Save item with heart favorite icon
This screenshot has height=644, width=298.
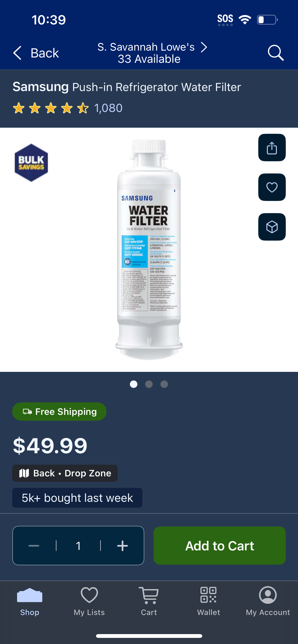point(272,187)
